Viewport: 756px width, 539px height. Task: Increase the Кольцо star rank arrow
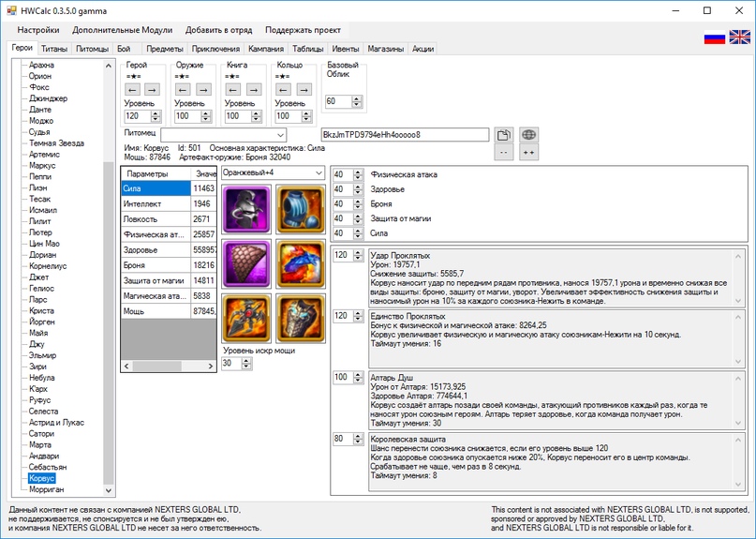click(x=304, y=89)
